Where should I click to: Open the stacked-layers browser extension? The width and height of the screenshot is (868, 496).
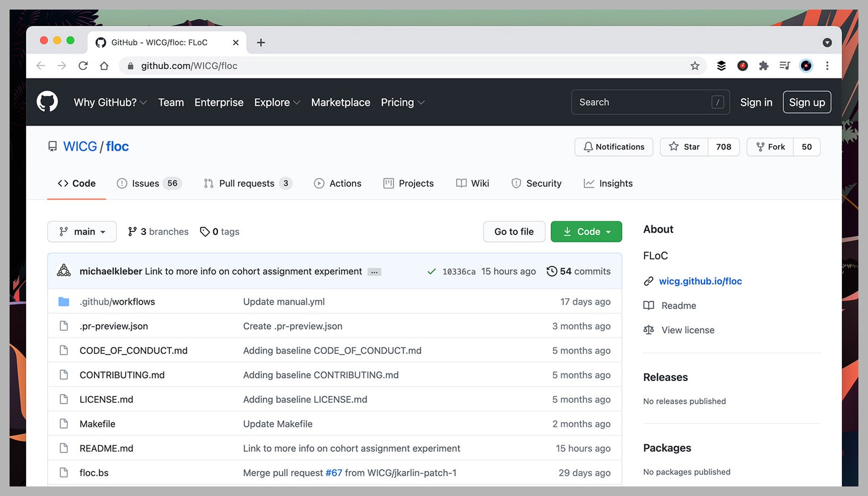tap(721, 66)
